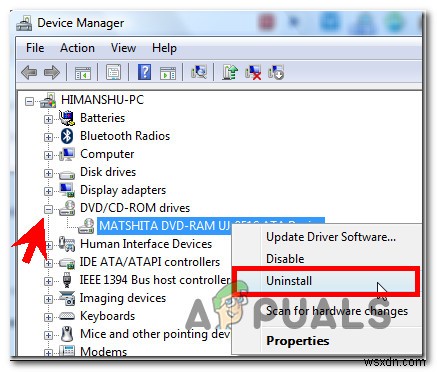Expand the Computer node
The height and width of the screenshot is (372, 437).
(49, 155)
